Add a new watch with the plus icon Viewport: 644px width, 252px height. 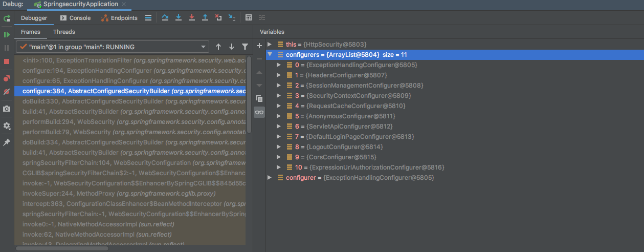pos(259,46)
